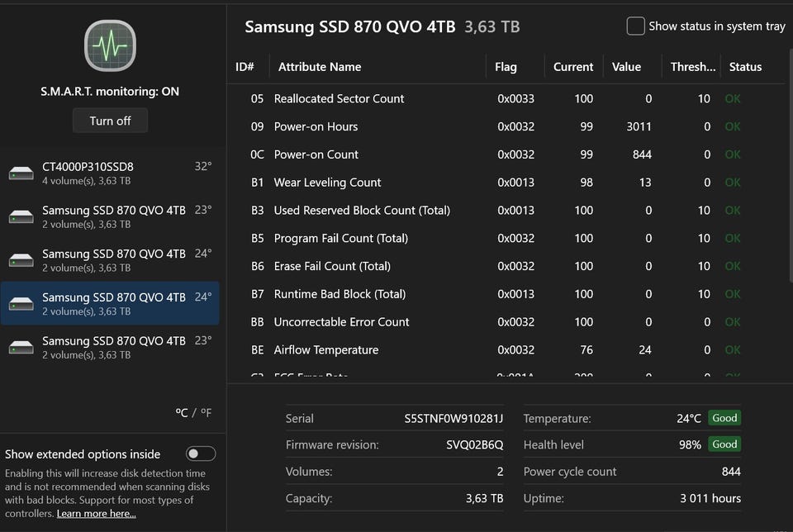
Task: Sort by the Current column header
Action: 573,67
